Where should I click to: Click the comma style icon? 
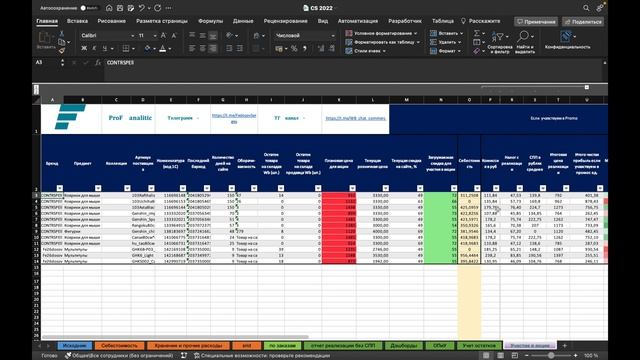click(x=305, y=49)
